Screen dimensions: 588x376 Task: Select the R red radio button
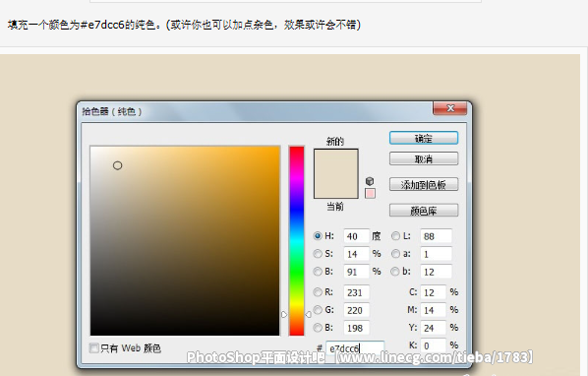pyautogui.click(x=318, y=292)
